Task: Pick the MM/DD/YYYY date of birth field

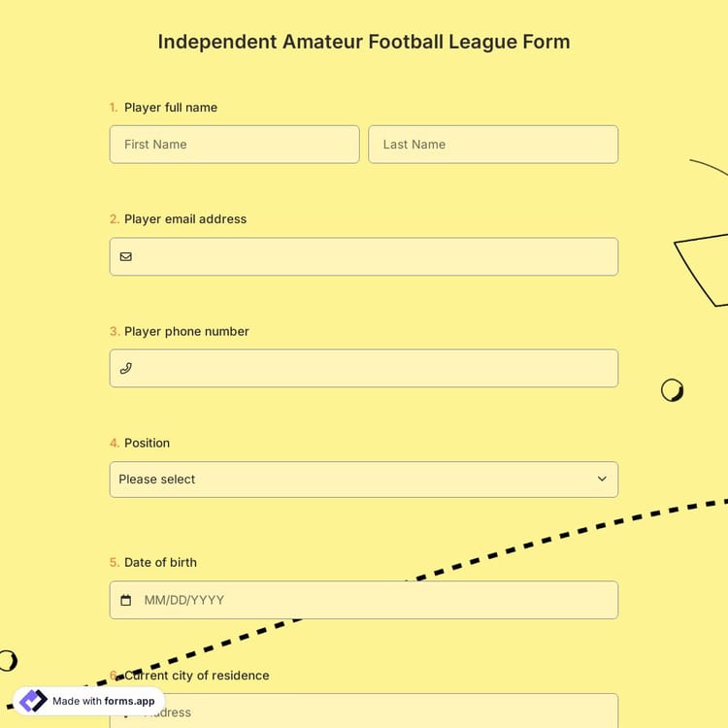Action: tap(374, 601)
